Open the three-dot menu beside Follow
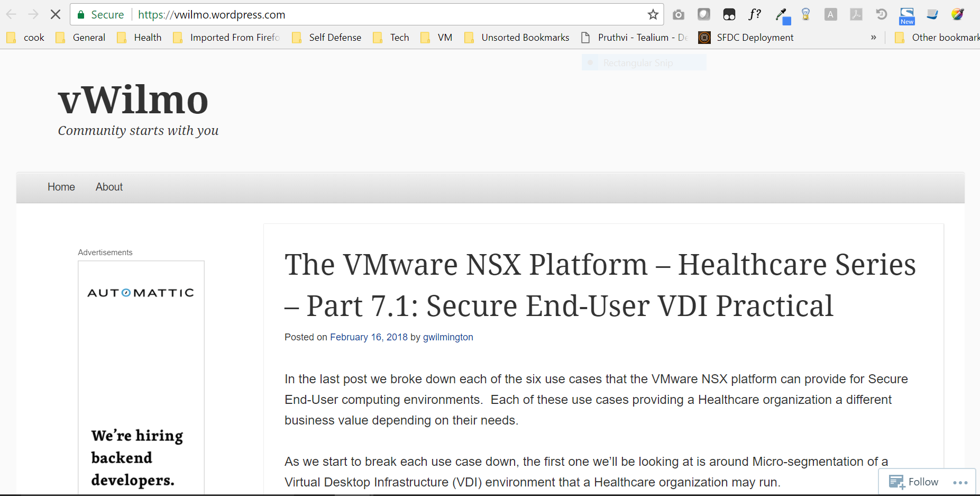980x496 pixels. pos(960,482)
